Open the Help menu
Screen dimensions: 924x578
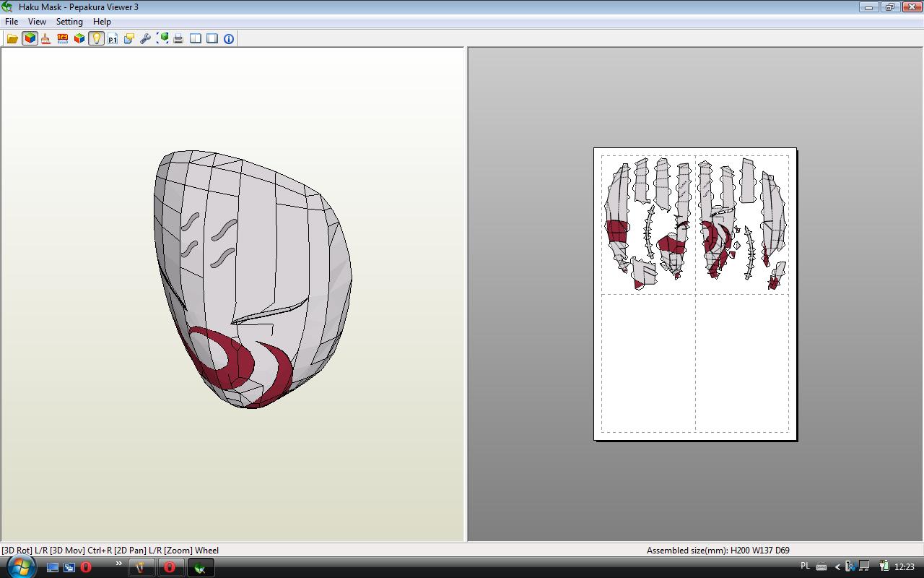coord(102,22)
